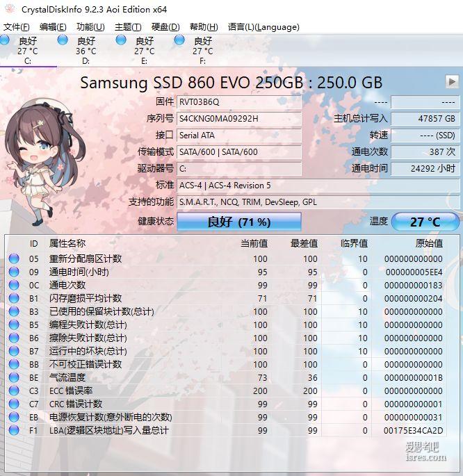Click the Samsung SSD 860 EVO 250GB title
The height and width of the screenshot is (476, 463).
(231, 82)
